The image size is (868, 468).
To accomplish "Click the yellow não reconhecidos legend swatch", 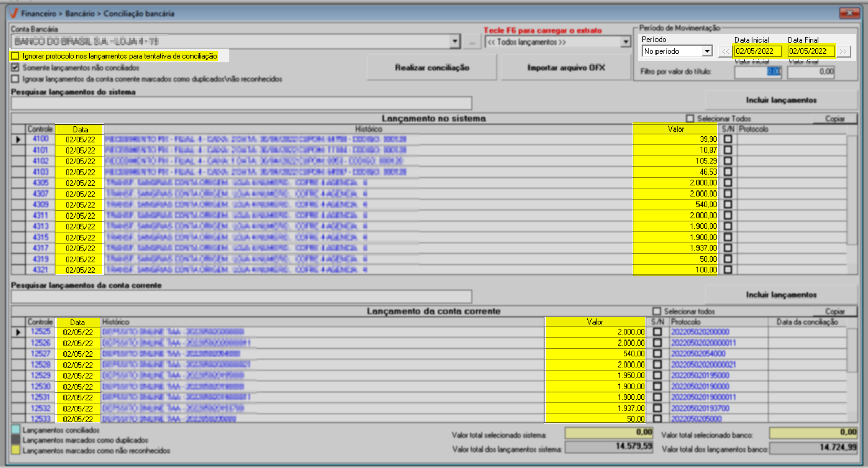I will [16, 451].
